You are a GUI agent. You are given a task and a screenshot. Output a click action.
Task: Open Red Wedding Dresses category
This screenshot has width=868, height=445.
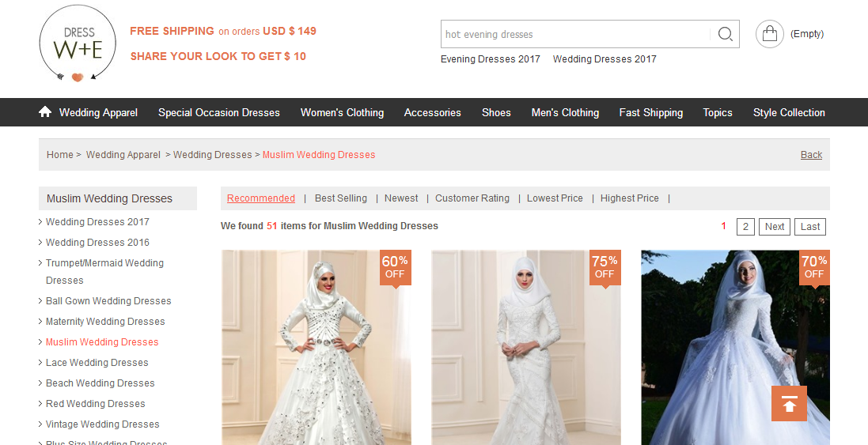95,403
